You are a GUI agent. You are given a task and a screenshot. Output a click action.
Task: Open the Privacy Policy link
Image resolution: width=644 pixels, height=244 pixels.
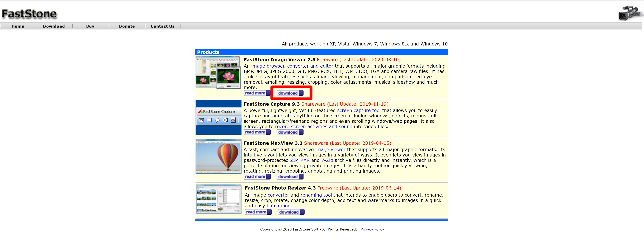(372, 229)
